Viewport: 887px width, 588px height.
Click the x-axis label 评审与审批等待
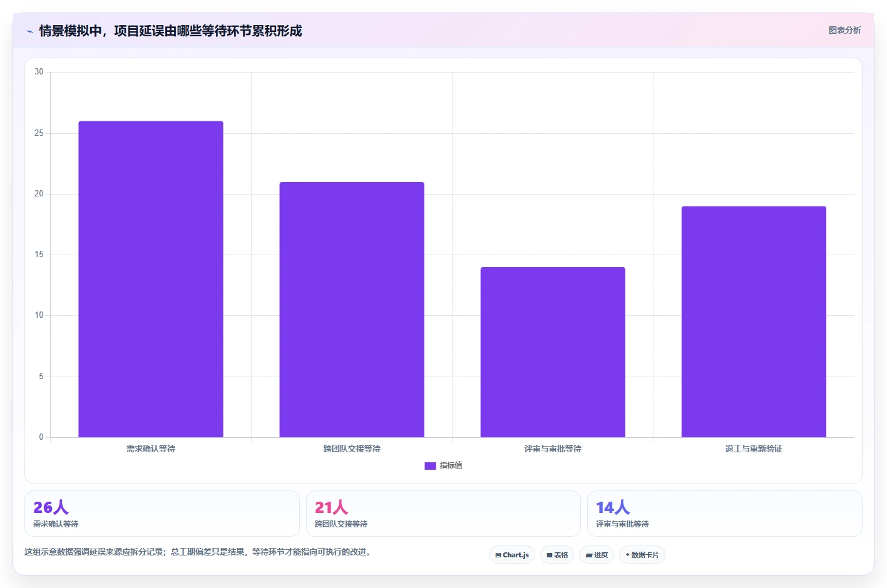(x=553, y=449)
